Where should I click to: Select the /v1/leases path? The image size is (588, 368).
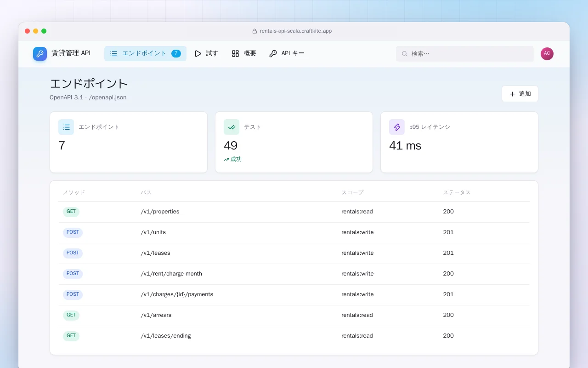point(155,253)
